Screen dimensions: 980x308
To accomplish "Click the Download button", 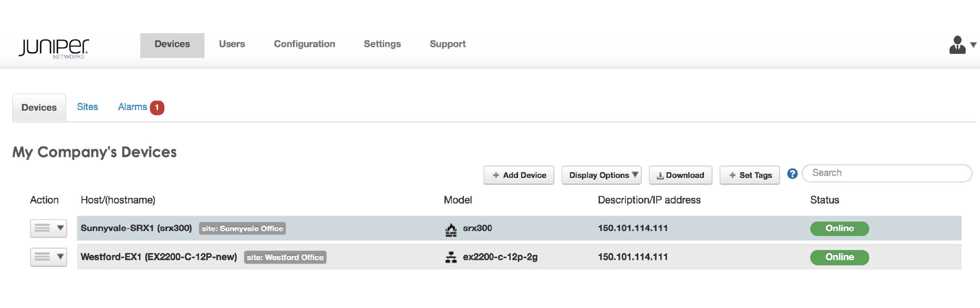I will coord(680,175).
